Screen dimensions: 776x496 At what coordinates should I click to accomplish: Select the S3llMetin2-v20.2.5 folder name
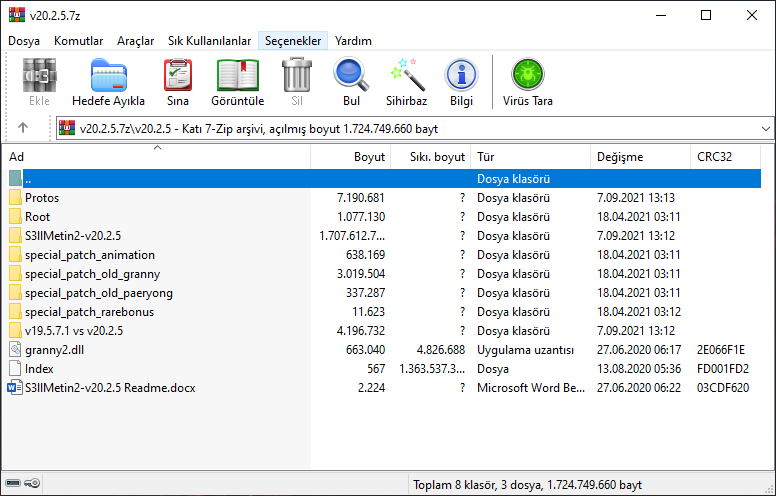(73, 236)
